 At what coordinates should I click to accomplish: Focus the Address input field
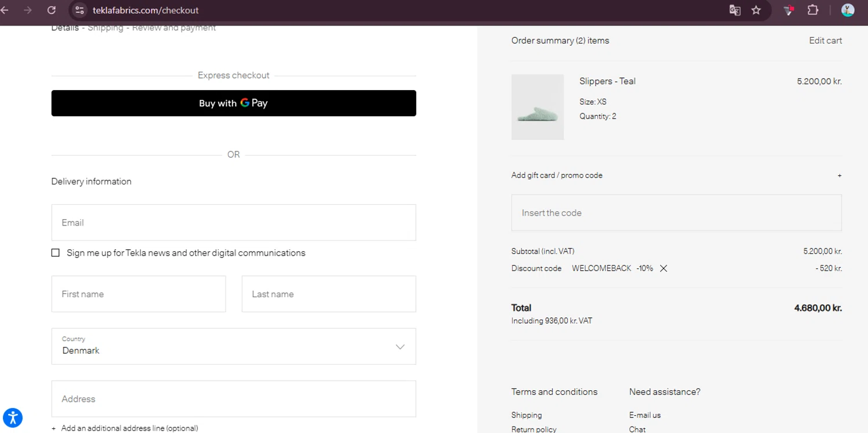(234, 399)
